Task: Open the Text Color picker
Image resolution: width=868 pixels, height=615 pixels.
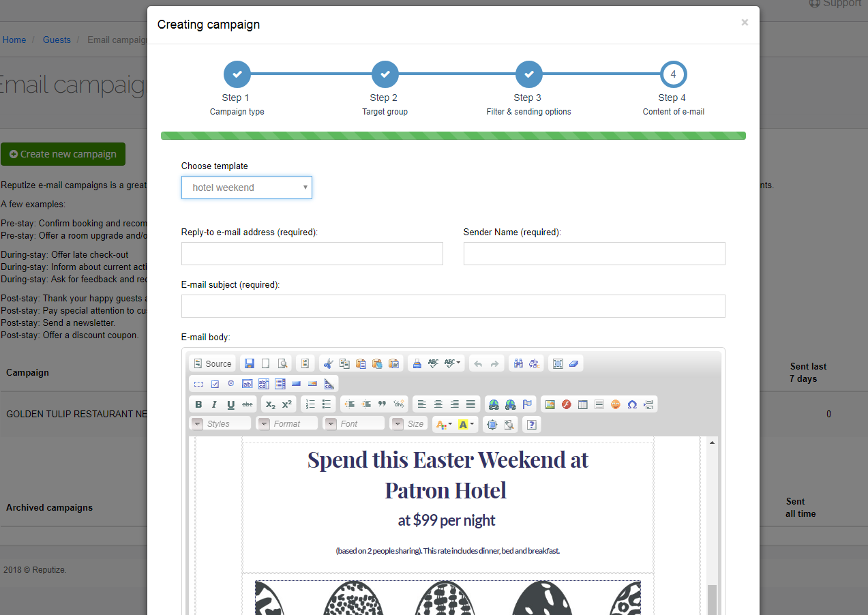Action: 444,424
